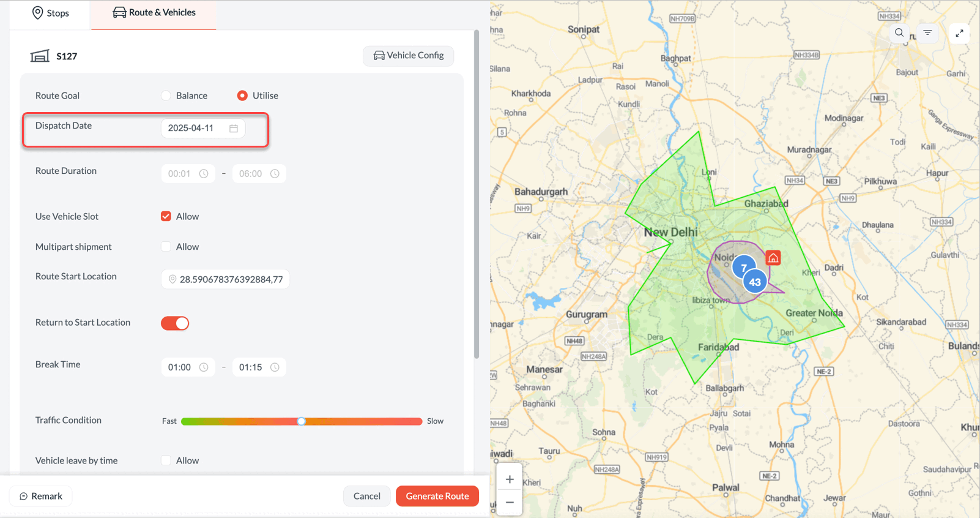Click clock icon beside 01:00 break time
Image resolution: width=980 pixels, height=518 pixels.
click(x=204, y=367)
